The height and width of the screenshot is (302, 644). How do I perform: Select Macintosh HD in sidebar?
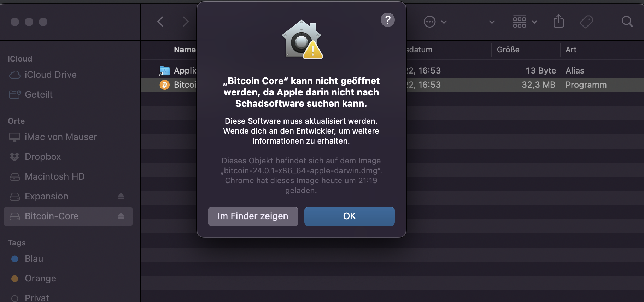click(x=55, y=176)
